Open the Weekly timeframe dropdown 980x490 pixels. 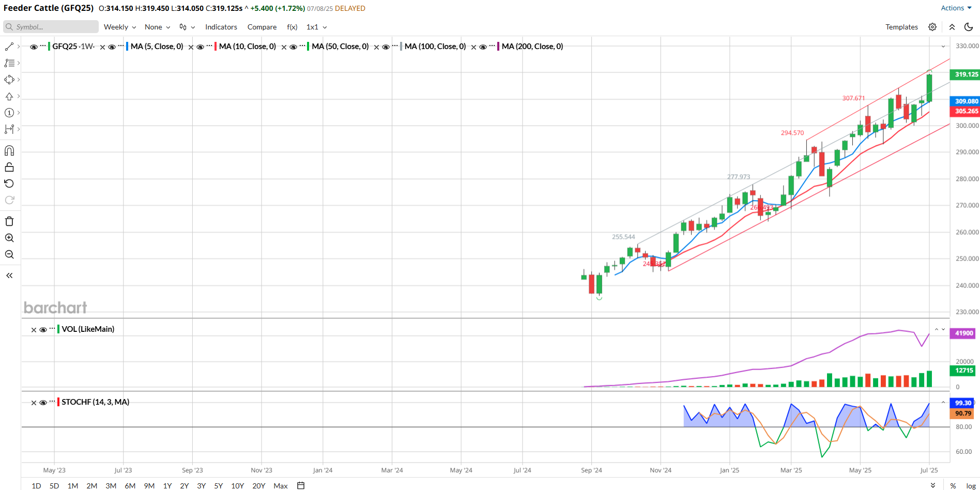point(119,27)
